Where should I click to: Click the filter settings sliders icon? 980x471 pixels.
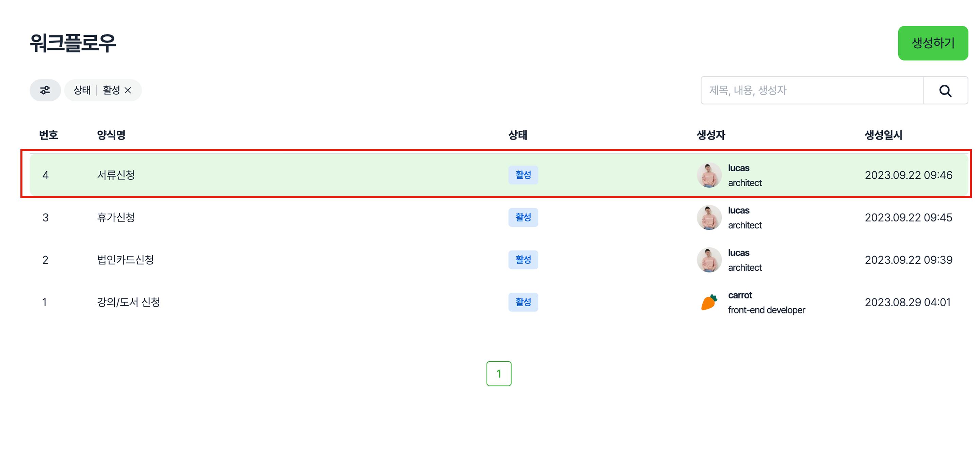[45, 90]
